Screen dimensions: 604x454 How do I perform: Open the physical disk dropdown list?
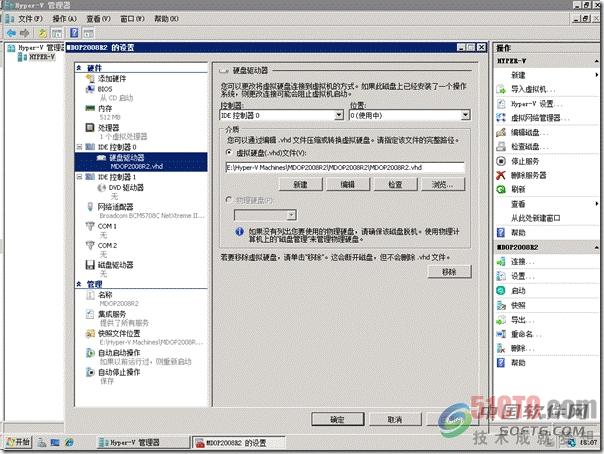292,215
